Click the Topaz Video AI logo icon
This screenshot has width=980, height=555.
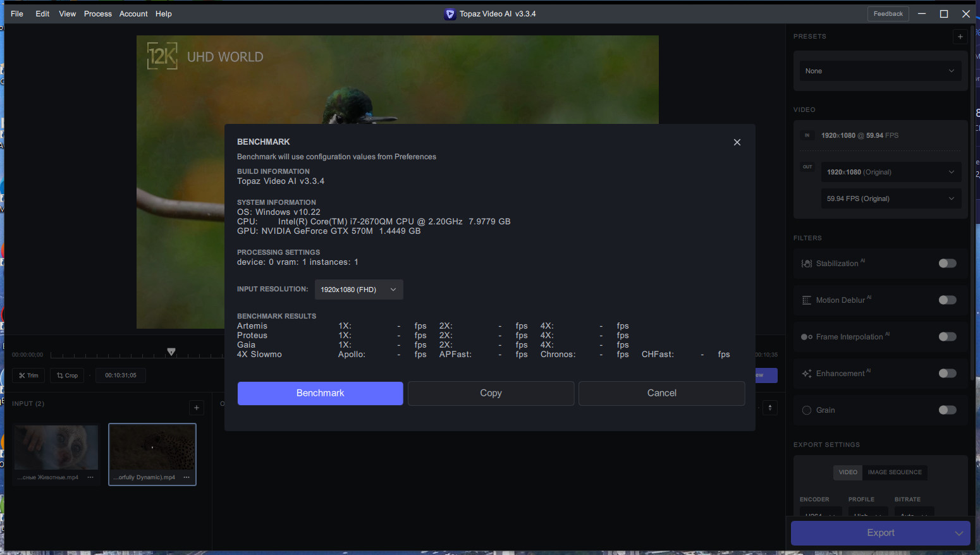pos(450,14)
